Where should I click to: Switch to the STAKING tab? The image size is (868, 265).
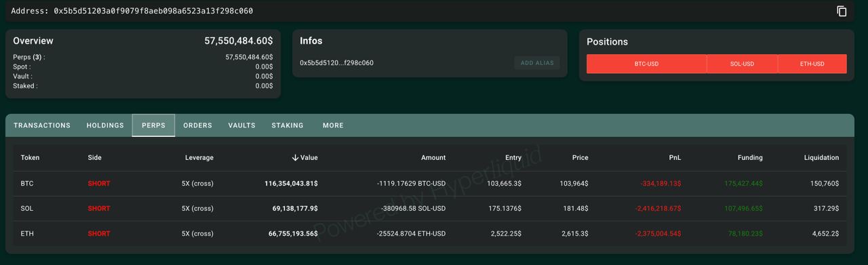pyautogui.click(x=288, y=125)
